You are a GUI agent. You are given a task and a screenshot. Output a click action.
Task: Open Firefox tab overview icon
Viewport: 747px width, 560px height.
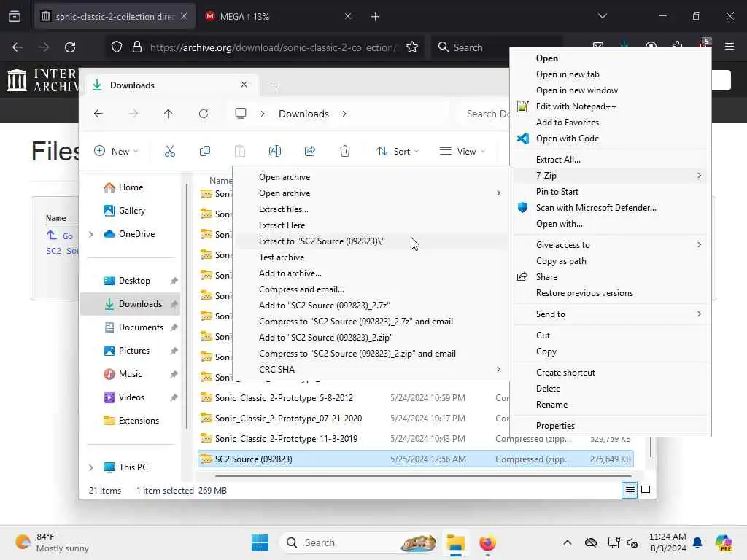coord(15,16)
